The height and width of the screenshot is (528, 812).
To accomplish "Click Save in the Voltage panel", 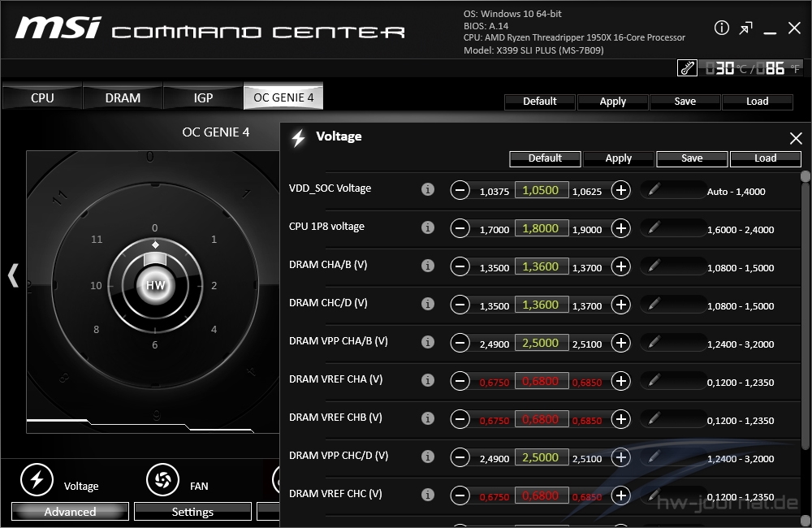I will pos(692,158).
